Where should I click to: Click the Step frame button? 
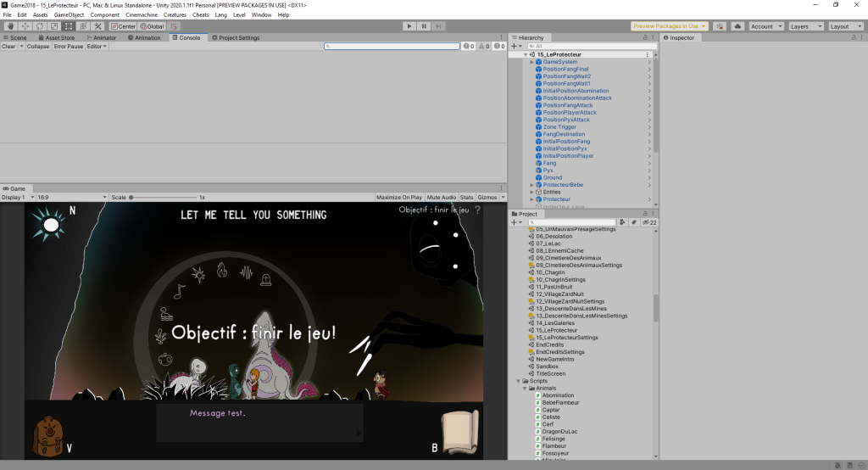(x=438, y=26)
